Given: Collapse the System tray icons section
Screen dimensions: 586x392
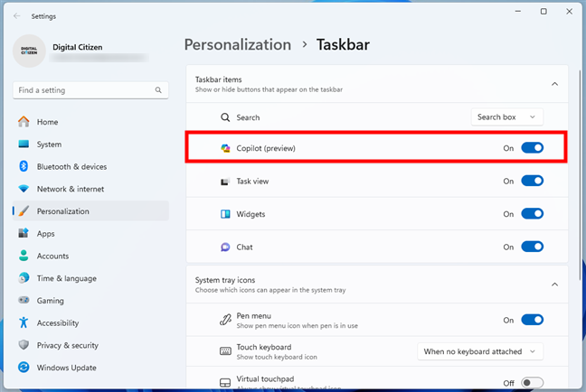Looking at the screenshot, I should pos(554,285).
